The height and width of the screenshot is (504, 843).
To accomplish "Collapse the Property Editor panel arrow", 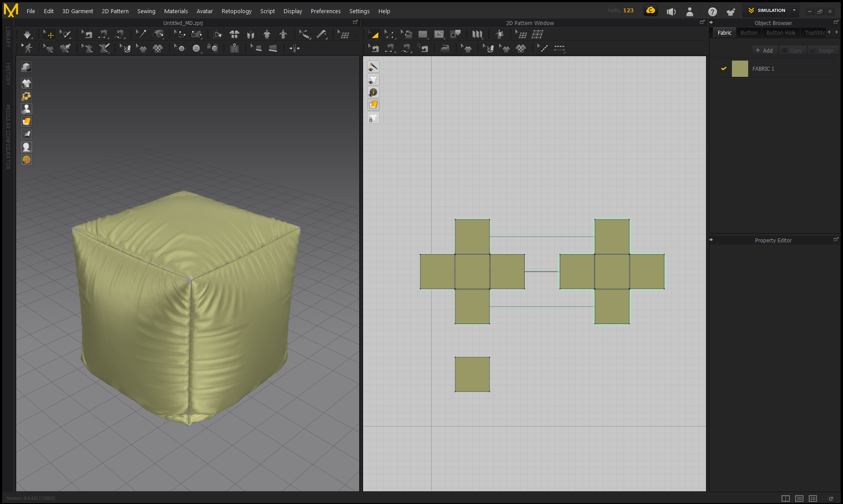I will [x=711, y=240].
